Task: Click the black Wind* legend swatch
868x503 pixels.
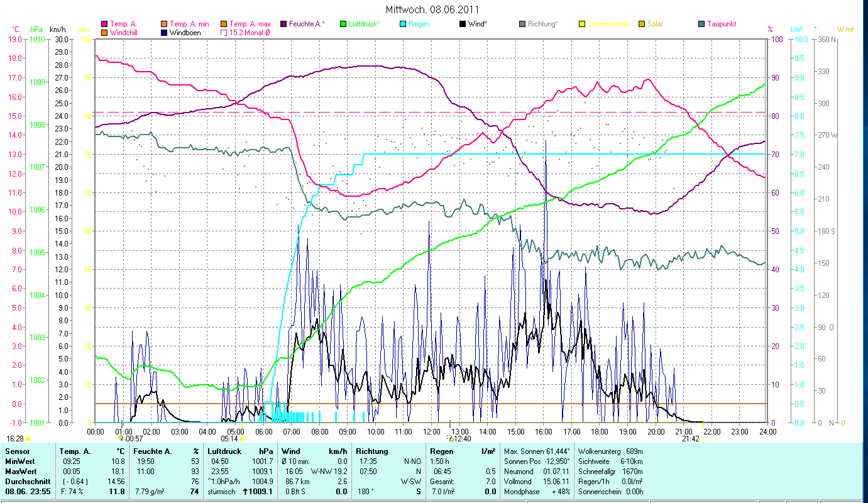Action: [463, 24]
